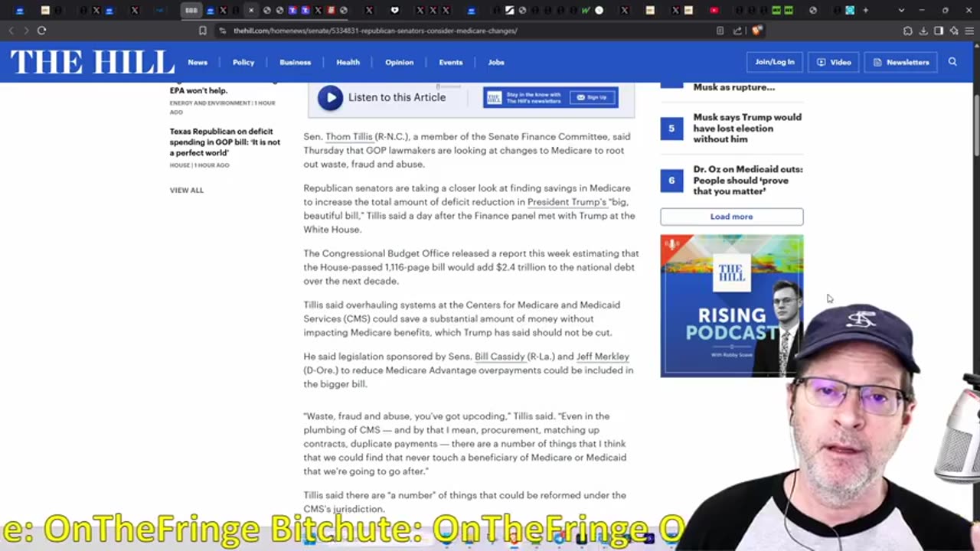Switch to the BBB tab
Viewport: 980px width, 551px height.
191,10
